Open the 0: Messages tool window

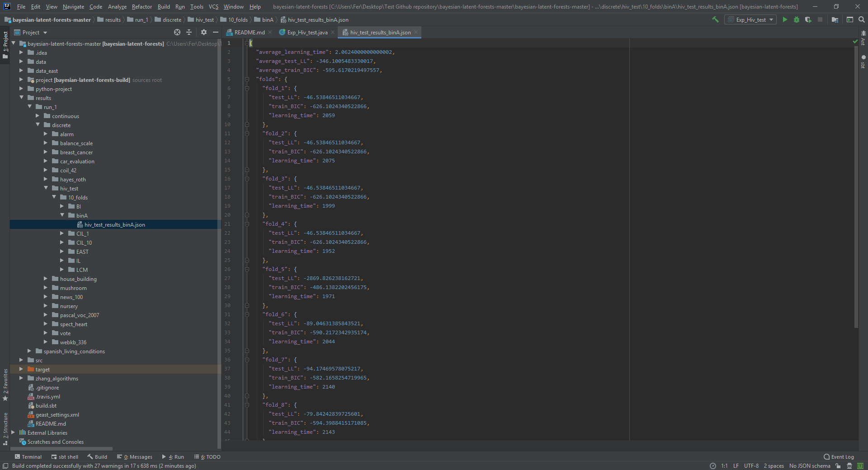[x=134, y=457]
